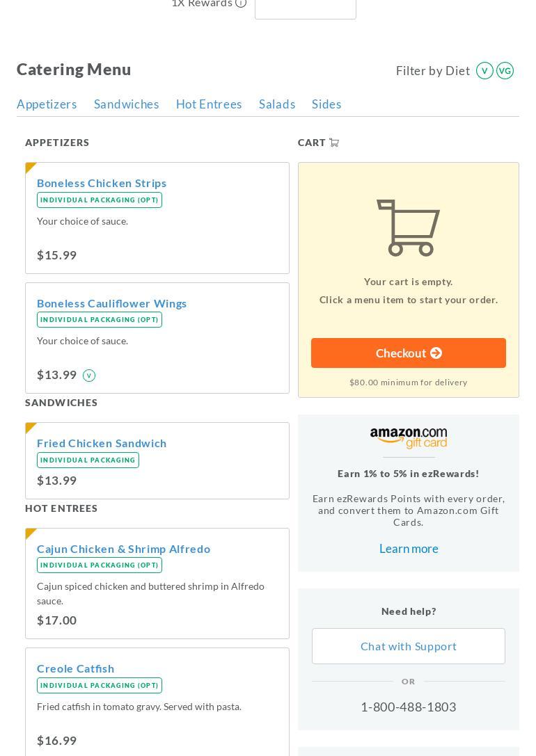Switch to the Salads section tab
Screen dimensions: 536x756
pyautogui.click(x=277, y=104)
